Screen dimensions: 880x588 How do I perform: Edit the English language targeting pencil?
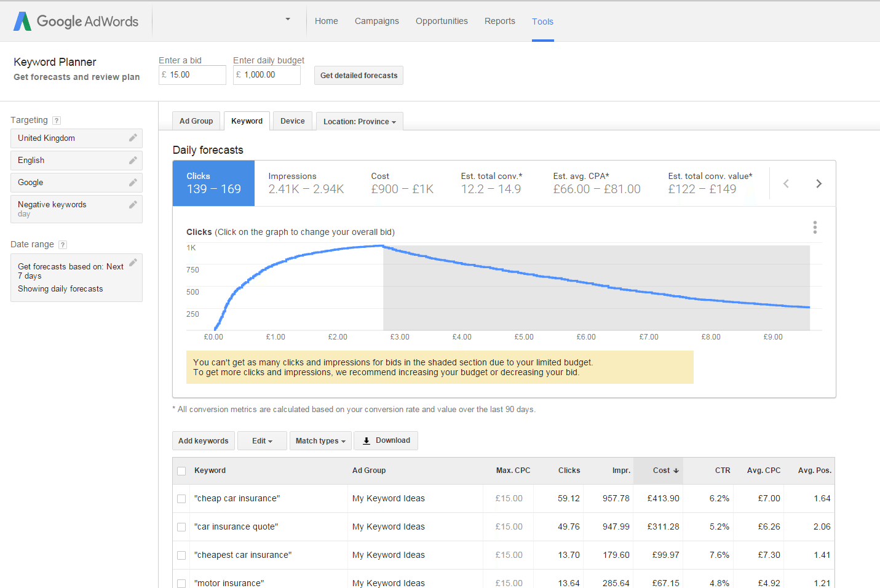pyautogui.click(x=132, y=161)
